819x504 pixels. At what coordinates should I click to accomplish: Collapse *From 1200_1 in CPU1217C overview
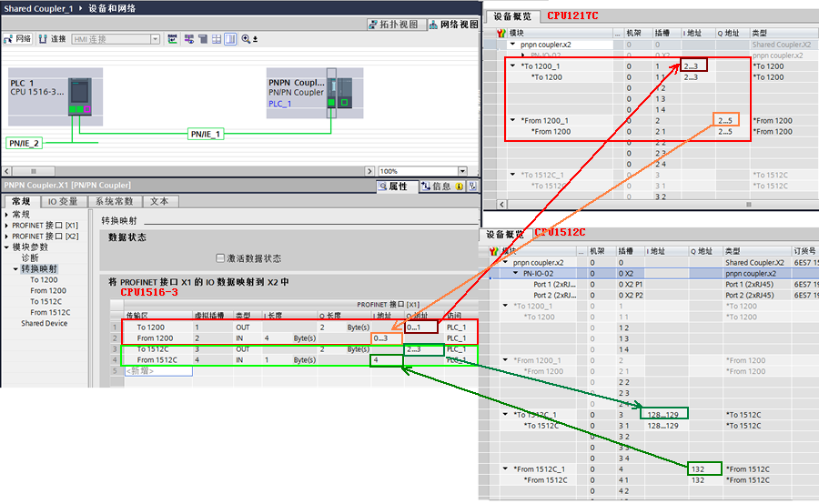[x=513, y=121]
